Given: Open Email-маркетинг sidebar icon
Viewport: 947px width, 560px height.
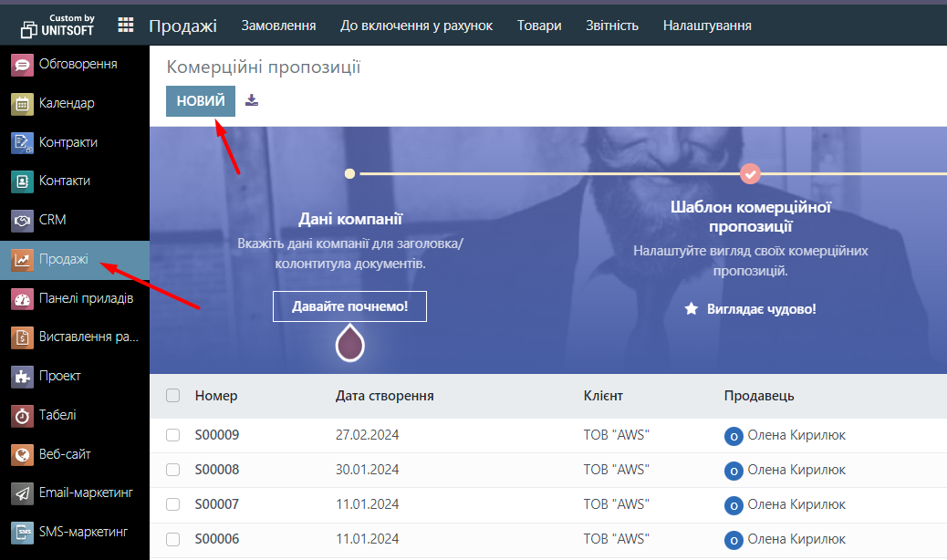Looking at the screenshot, I should [23, 493].
